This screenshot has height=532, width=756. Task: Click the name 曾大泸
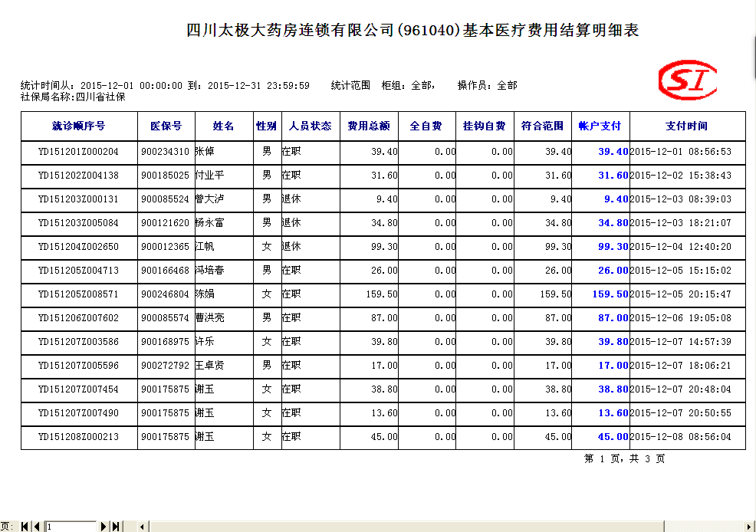pyautogui.click(x=210, y=199)
